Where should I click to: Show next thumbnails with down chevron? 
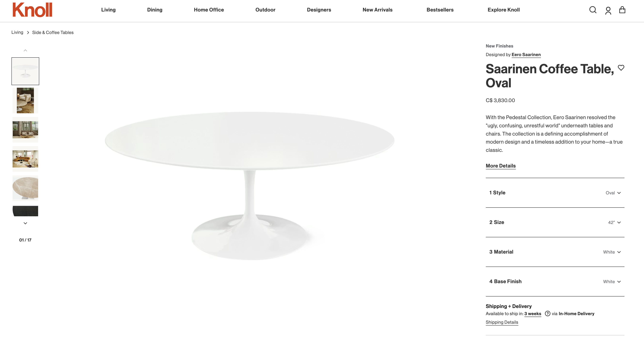coord(25,223)
